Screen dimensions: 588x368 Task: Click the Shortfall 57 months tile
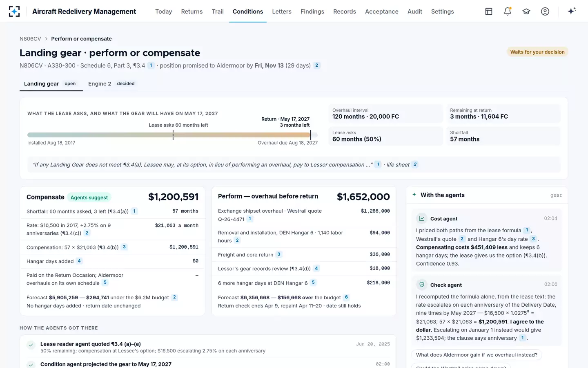tap(503, 136)
